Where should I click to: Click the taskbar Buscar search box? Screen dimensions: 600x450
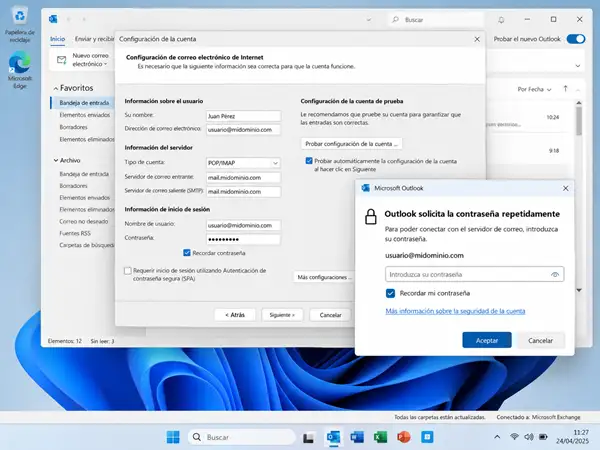point(242,437)
